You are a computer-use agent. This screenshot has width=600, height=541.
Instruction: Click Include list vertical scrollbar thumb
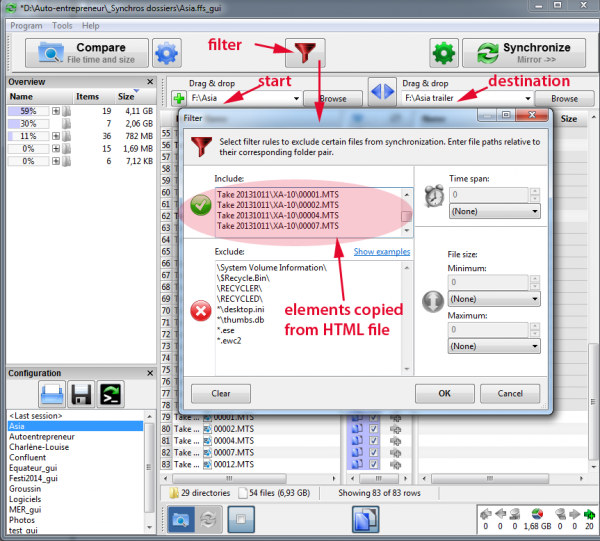(x=406, y=216)
